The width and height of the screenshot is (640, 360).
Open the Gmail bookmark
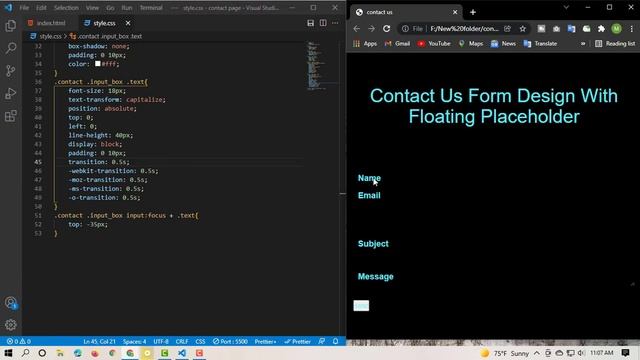coord(397,44)
